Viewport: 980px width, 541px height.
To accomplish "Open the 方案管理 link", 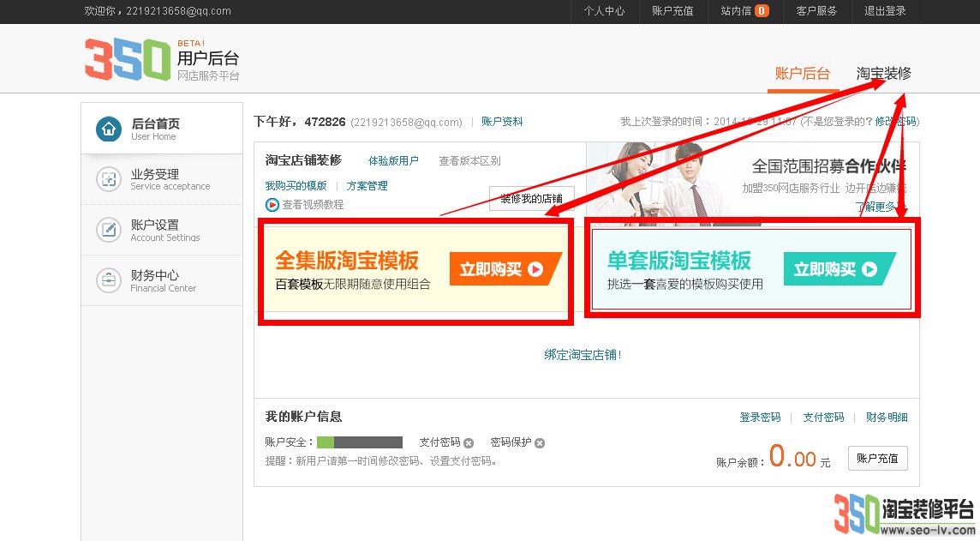I will (367, 186).
